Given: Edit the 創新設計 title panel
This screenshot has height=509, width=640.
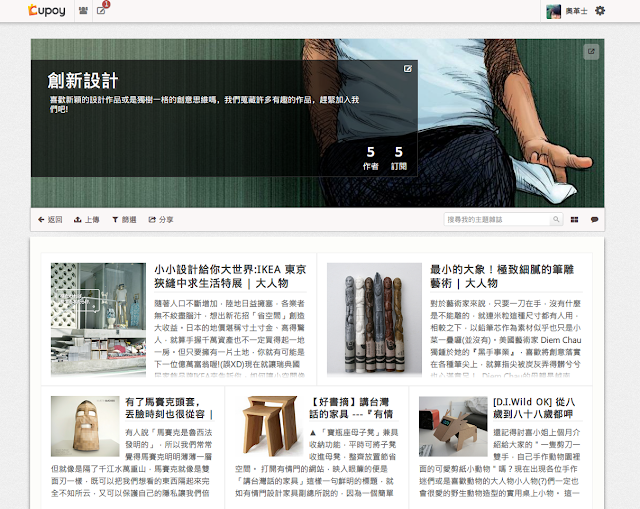Looking at the screenshot, I should [407, 69].
